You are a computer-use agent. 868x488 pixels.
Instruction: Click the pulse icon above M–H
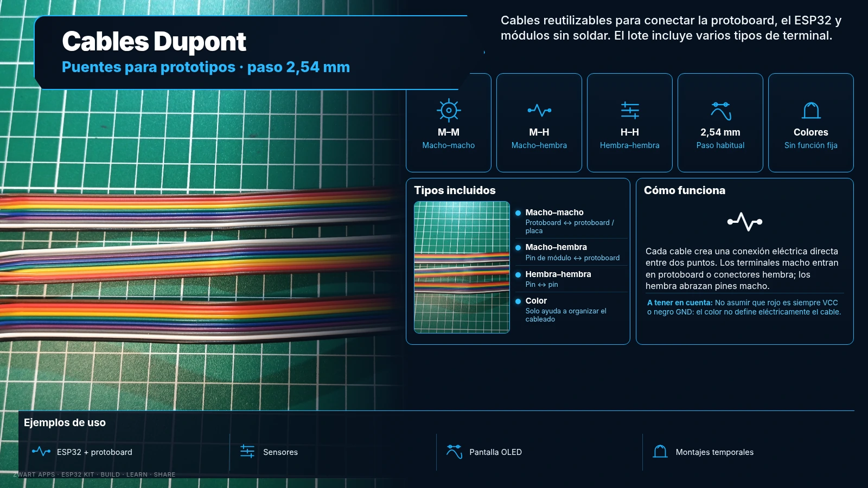(539, 110)
